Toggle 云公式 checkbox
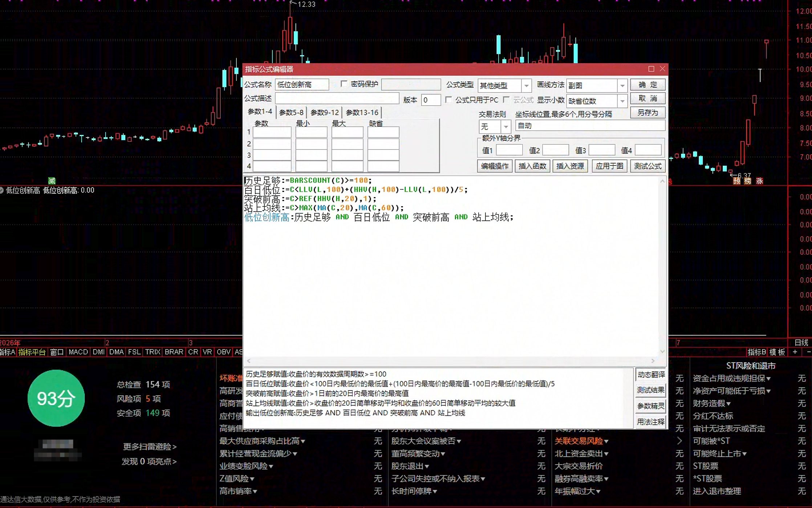 506,100
